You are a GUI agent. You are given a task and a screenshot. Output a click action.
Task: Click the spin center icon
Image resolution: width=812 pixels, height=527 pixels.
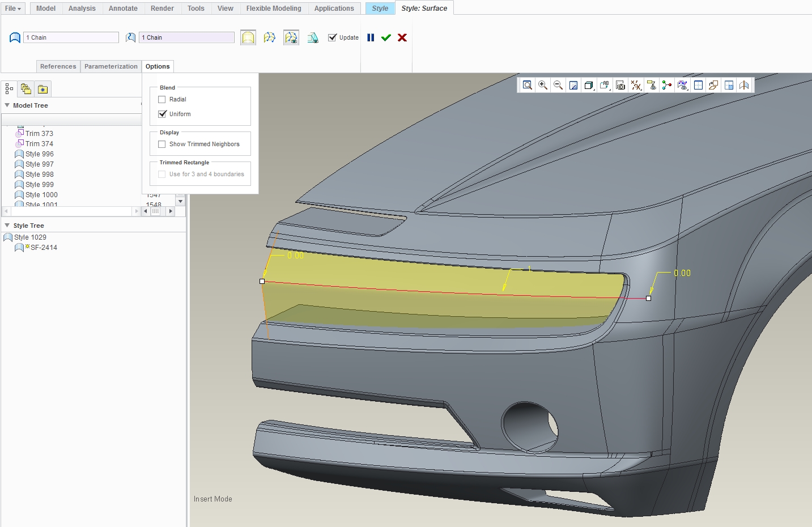(x=667, y=85)
